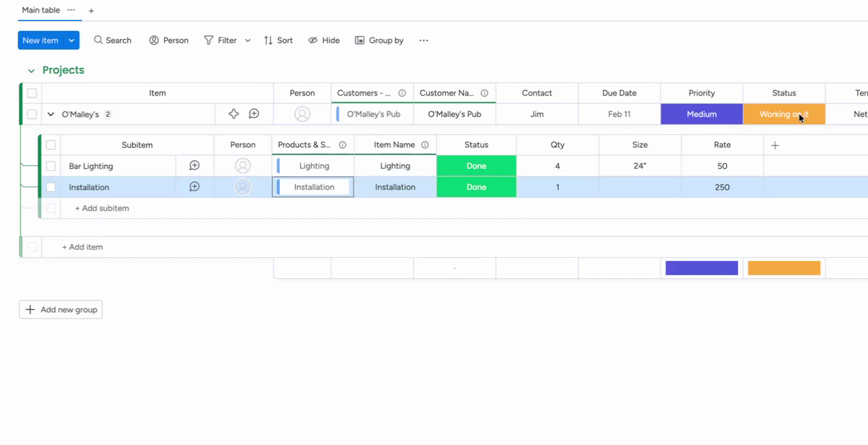
Task: Check the Bar Lighting subitem checkbox
Action: pyautogui.click(x=51, y=165)
